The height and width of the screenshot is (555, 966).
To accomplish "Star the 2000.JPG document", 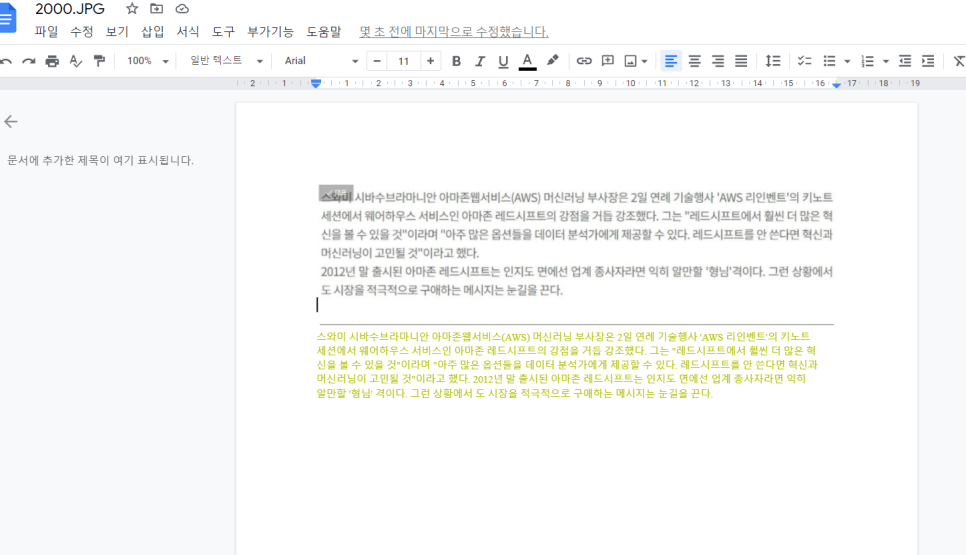I will (132, 9).
